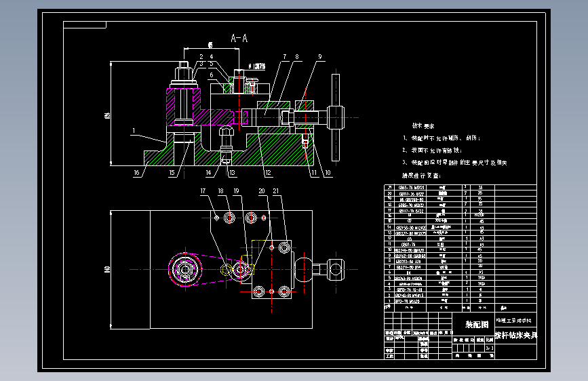
Task: Select the "A-A" section view title
Action: coord(239,38)
